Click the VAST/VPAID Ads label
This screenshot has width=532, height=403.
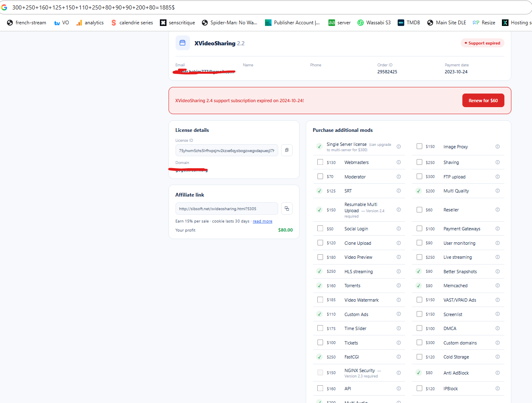pyautogui.click(x=460, y=300)
